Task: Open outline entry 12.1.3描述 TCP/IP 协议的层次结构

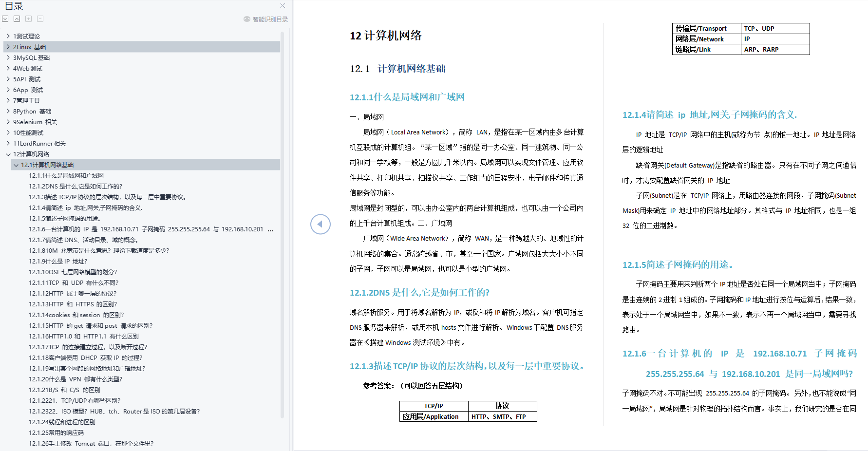Action: point(108,197)
